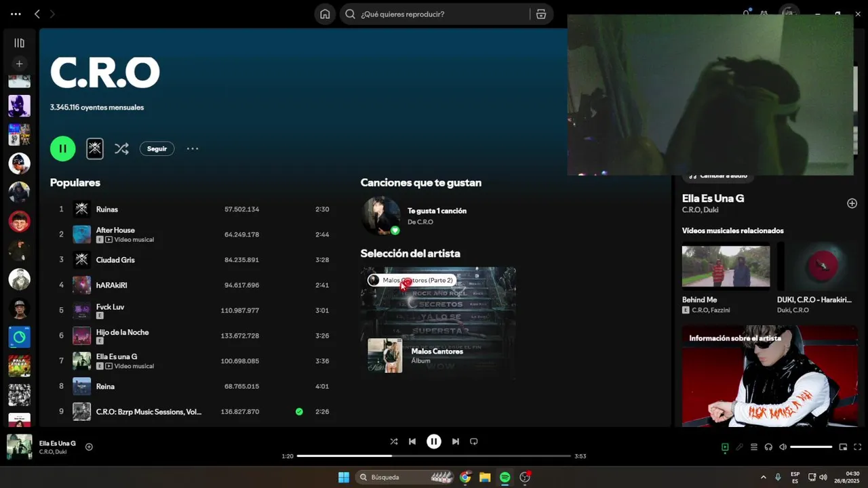This screenshot has height=488, width=868.
Task: Click the taskbar Búsqueda search box
Action: click(405, 477)
